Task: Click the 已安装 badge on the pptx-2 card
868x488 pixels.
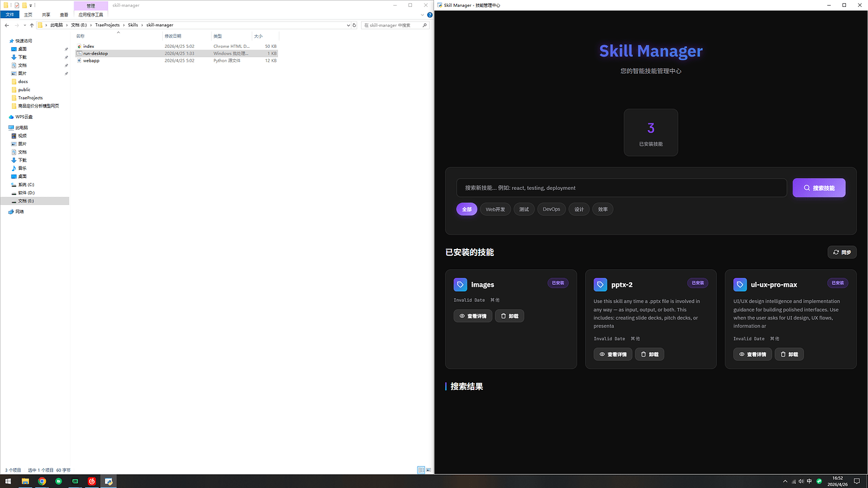Action: tap(698, 283)
